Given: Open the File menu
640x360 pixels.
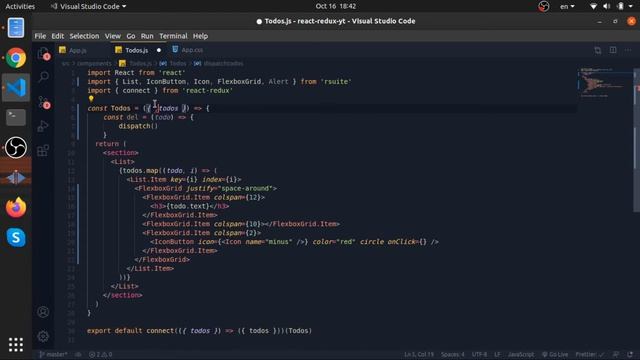Looking at the screenshot, I should (x=40, y=36).
